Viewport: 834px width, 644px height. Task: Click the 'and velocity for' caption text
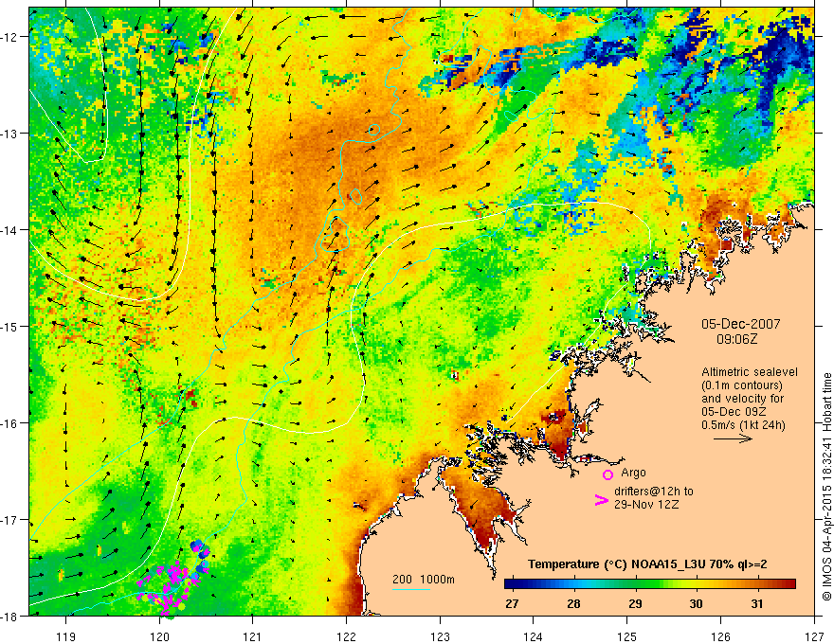pyautogui.click(x=742, y=399)
